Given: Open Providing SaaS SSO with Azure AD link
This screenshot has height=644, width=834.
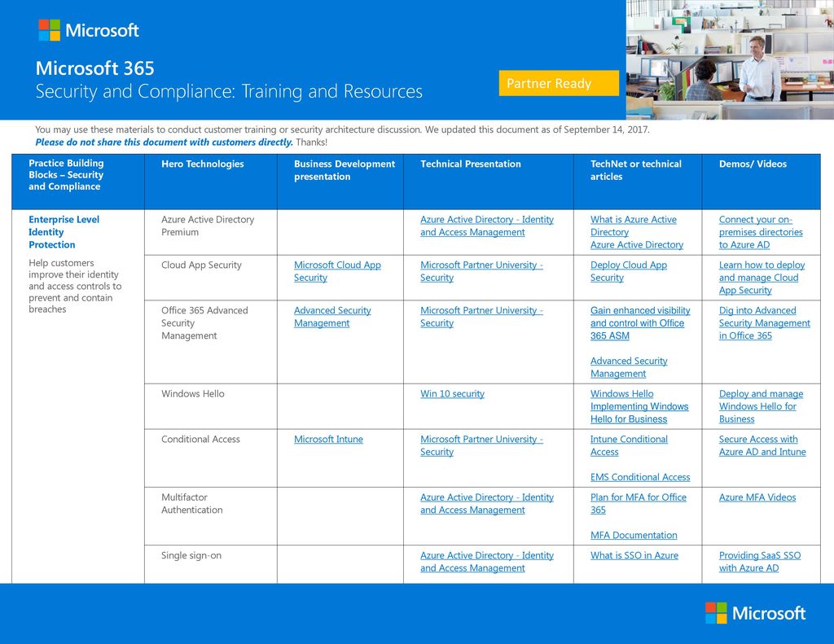Looking at the screenshot, I should click(760, 562).
